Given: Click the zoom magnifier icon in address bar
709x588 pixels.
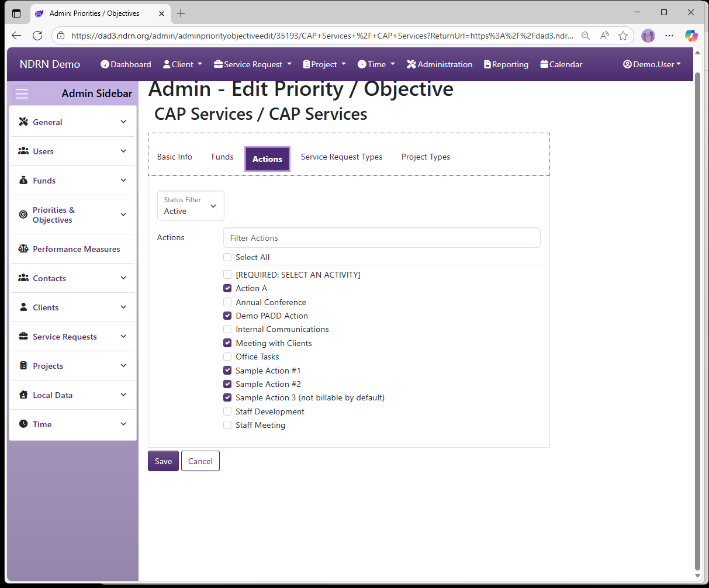Looking at the screenshot, I should tap(586, 36).
